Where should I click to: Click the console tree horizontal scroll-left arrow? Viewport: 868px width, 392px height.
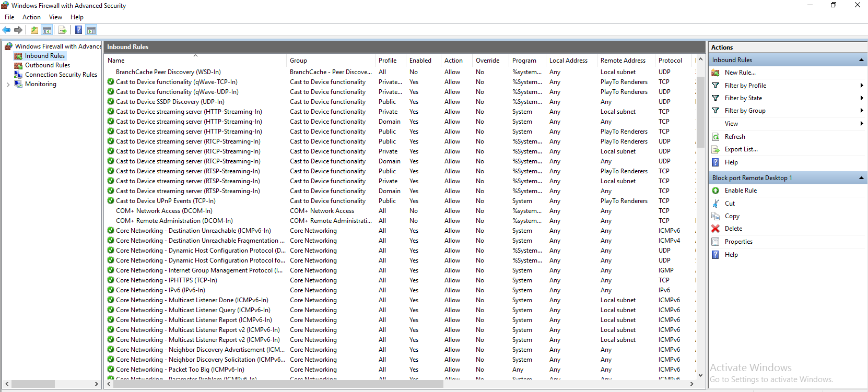[x=7, y=384]
